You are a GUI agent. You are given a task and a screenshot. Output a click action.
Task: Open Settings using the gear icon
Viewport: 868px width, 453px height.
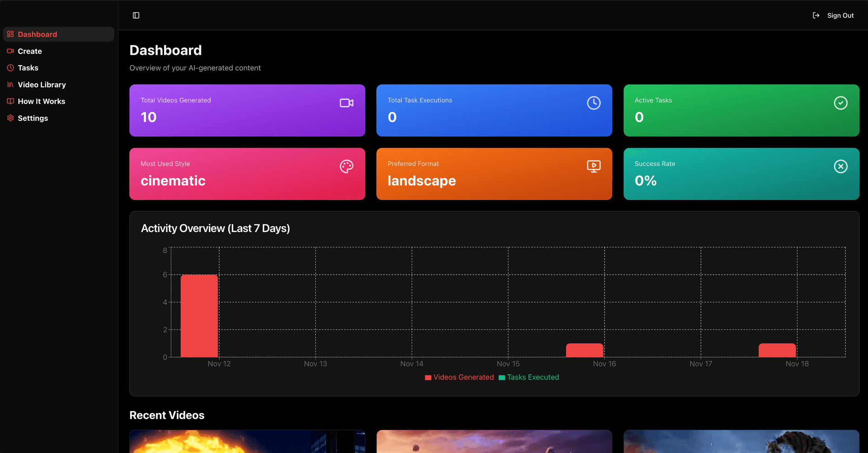[x=10, y=118]
